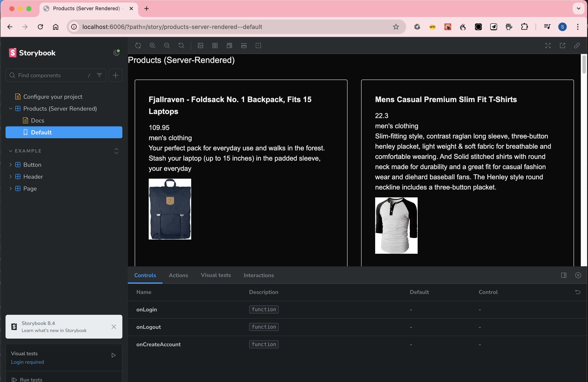Image resolution: width=588 pixels, height=382 pixels.
Task: Click the remount component icon in the toolbar
Action: pyautogui.click(x=138, y=46)
